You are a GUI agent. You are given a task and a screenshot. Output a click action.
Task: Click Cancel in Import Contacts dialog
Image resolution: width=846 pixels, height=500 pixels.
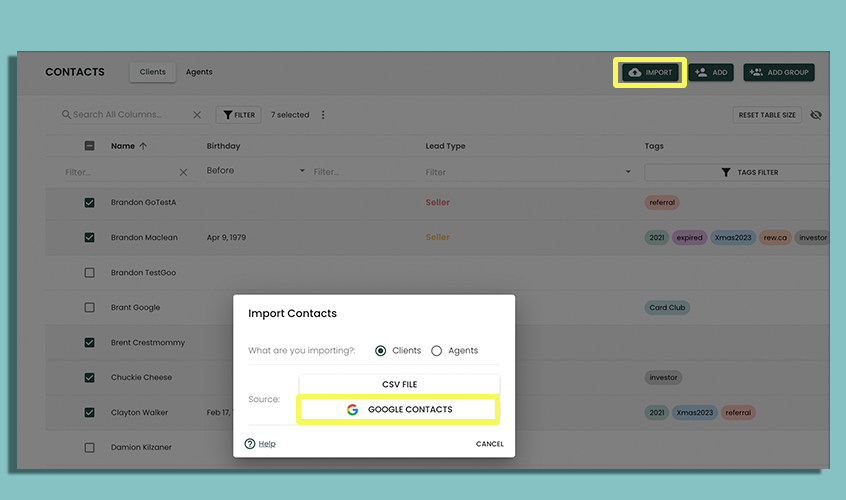tap(489, 444)
